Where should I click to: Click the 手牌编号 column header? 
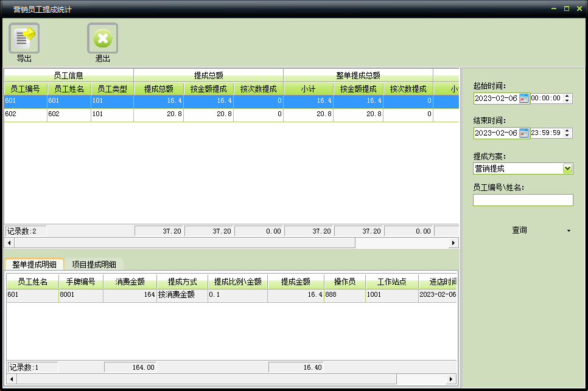click(x=80, y=282)
